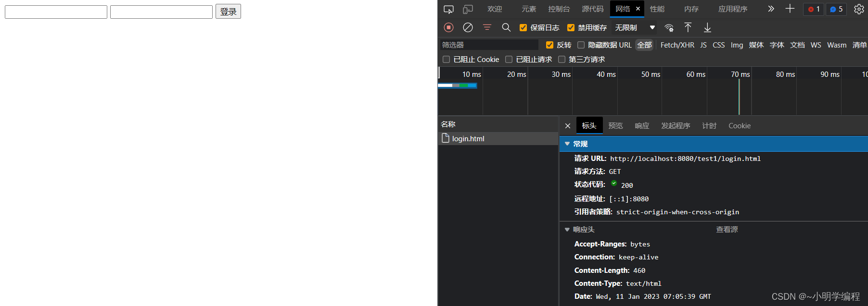Viewport: 868px width, 306px height.
Task: Add a new tool with plus icon
Action: point(790,9)
